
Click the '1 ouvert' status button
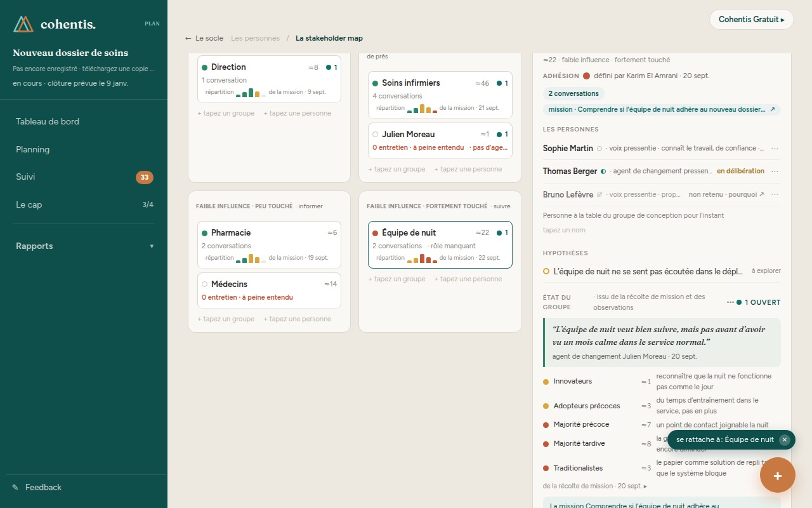759,302
